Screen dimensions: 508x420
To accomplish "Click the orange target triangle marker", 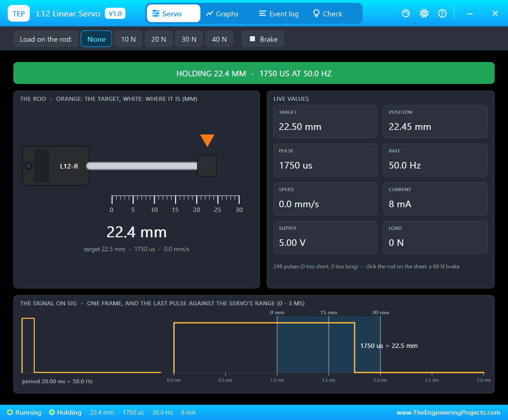I will (207, 140).
